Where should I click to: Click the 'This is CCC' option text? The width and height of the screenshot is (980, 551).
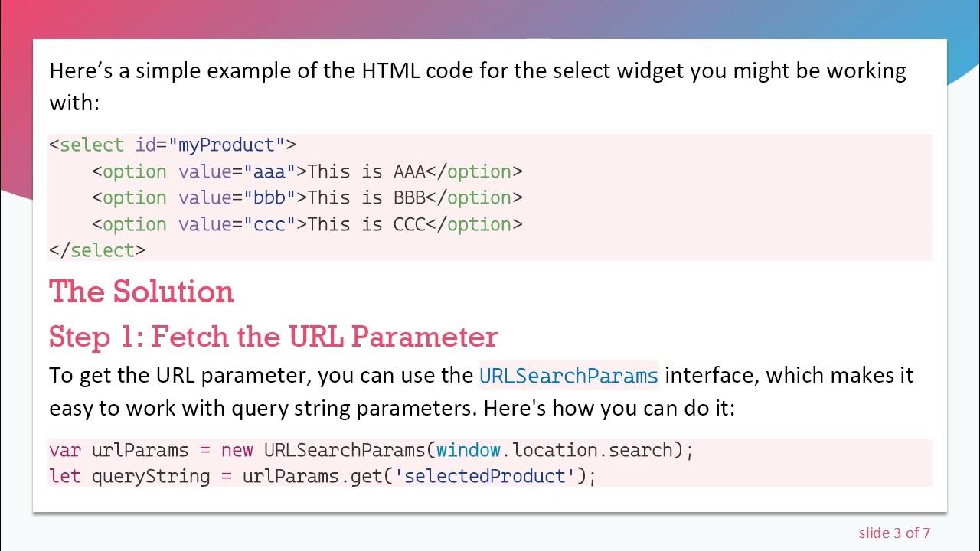click(x=366, y=224)
